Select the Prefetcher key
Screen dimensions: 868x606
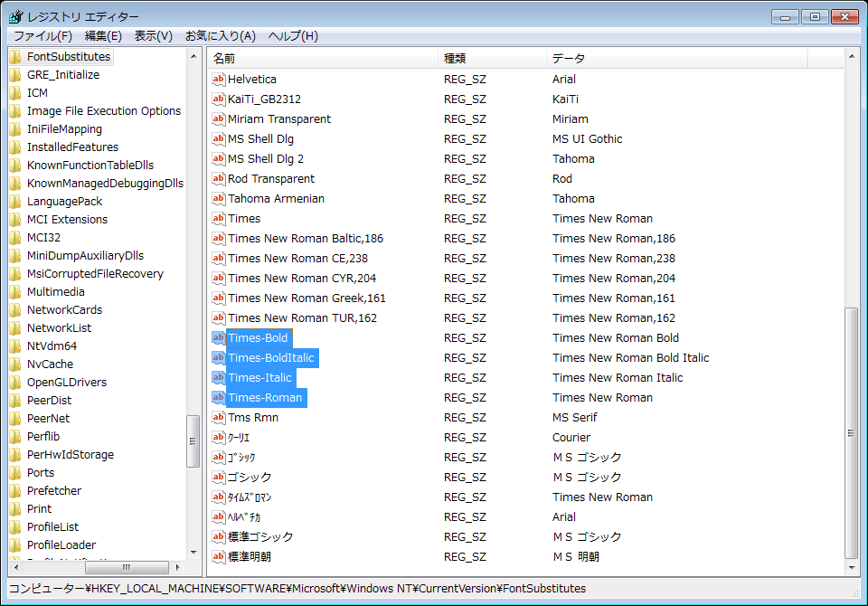[53, 491]
